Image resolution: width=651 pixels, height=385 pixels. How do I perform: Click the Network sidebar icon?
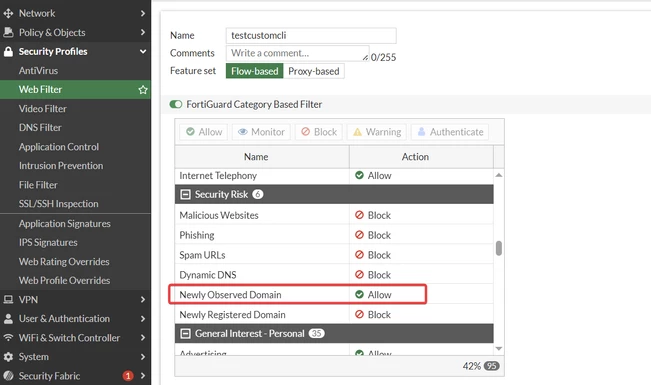pyautogui.click(x=8, y=13)
